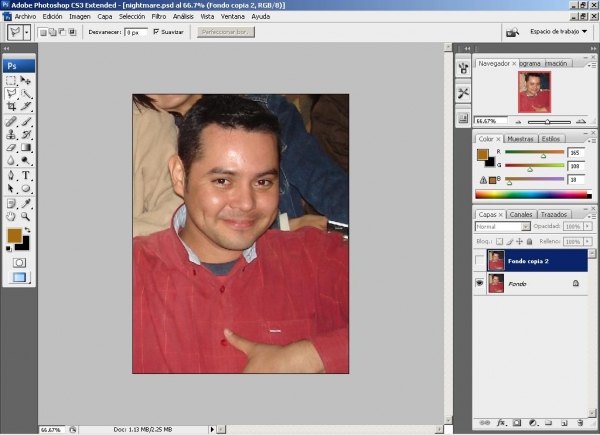The height and width of the screenshot is (435, 600).
Task: Switch to the Trazados tab
Action: [x=554, y=215]
